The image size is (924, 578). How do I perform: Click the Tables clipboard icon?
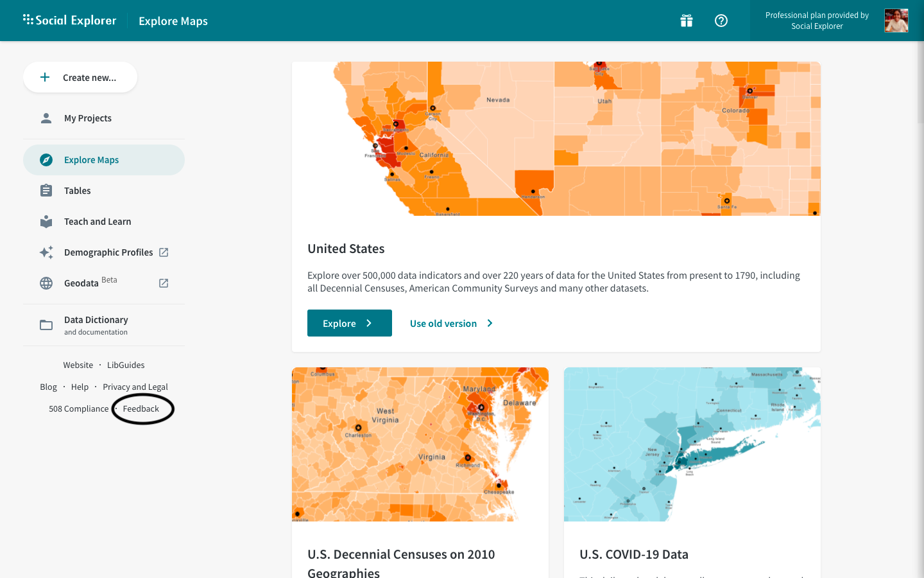(x=46, y=191)
